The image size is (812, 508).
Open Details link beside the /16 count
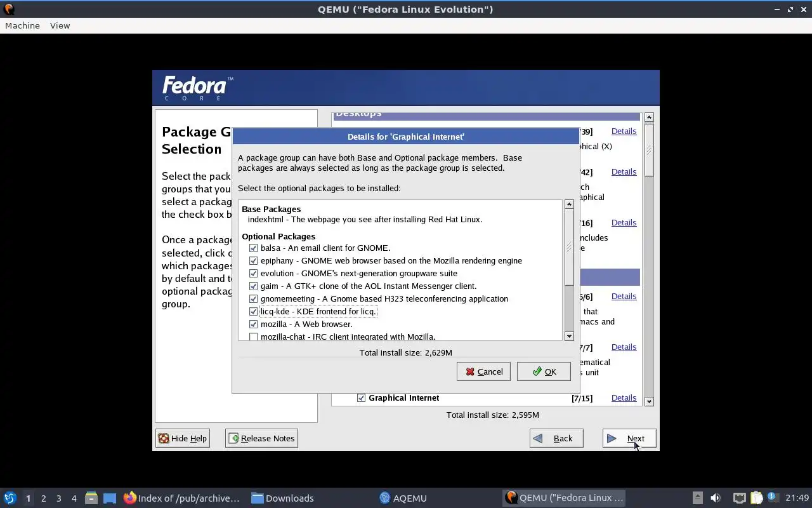[x=624, y=222]
